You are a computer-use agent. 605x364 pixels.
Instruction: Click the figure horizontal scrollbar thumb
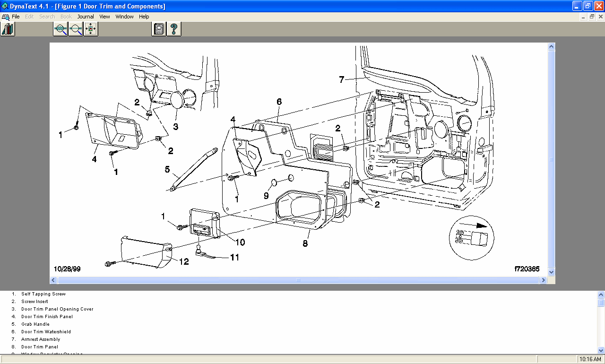(298, 280)
